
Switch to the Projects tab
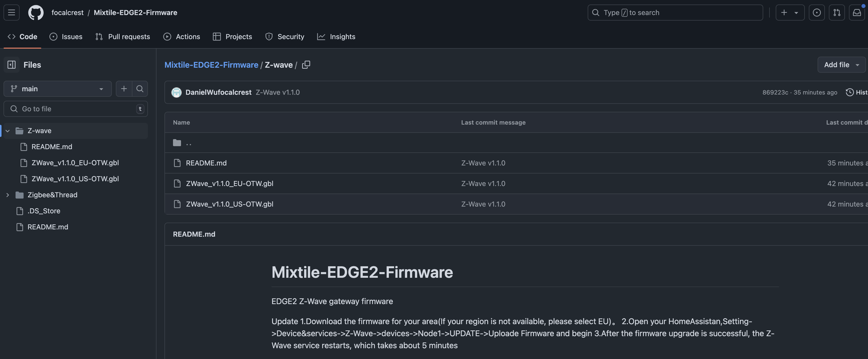[232, 37]
